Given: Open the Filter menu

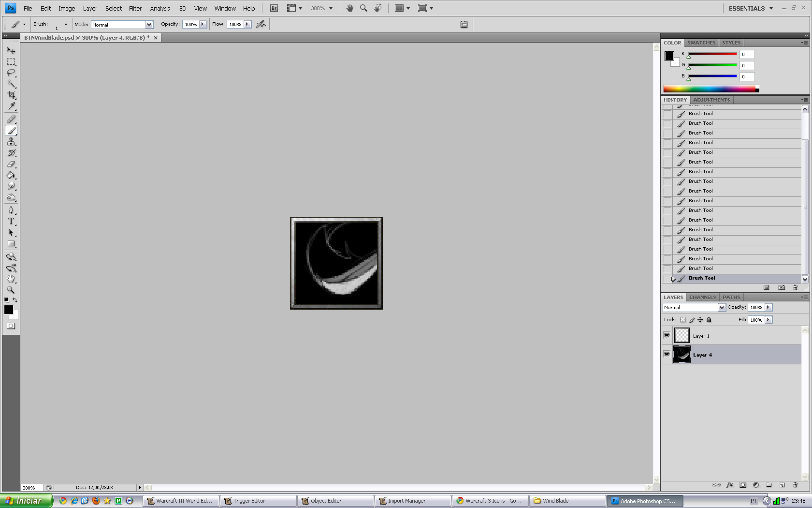Looking at the screenshot, I should tap(135, 8).
